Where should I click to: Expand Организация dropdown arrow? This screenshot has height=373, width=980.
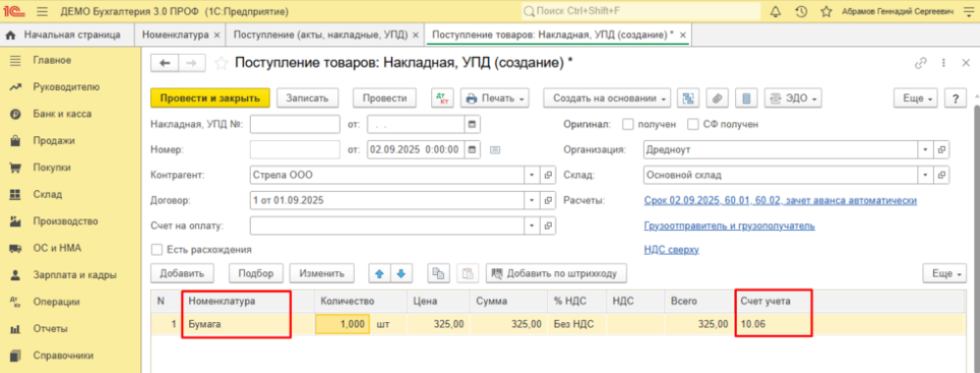(926, 150)
